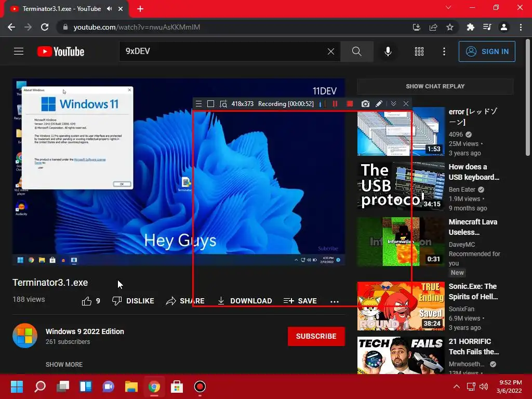Viewport: 532px width, 399px height.
Task: Open a new browser tab
Action: [x=140, y=9]
